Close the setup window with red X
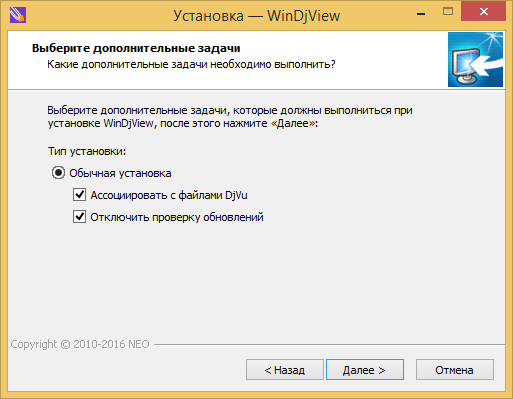Viewport: 513px width, 399px height. coord(483,12)
